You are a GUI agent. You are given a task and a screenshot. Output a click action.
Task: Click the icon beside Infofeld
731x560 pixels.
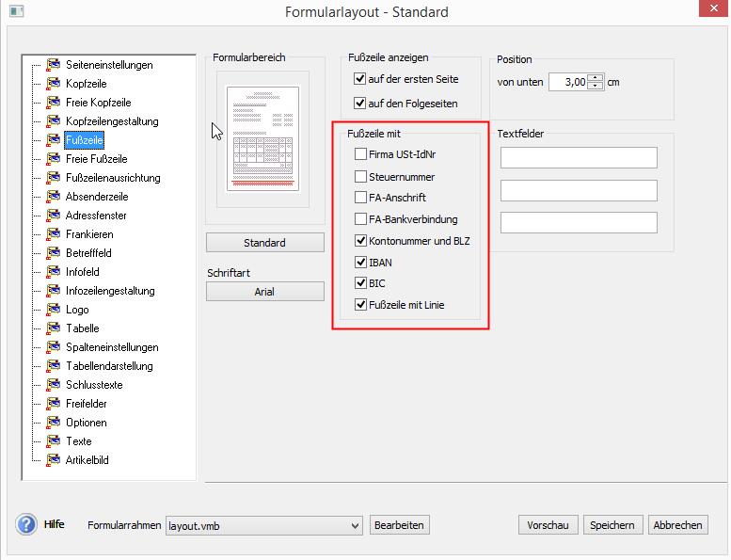point(54,271)
